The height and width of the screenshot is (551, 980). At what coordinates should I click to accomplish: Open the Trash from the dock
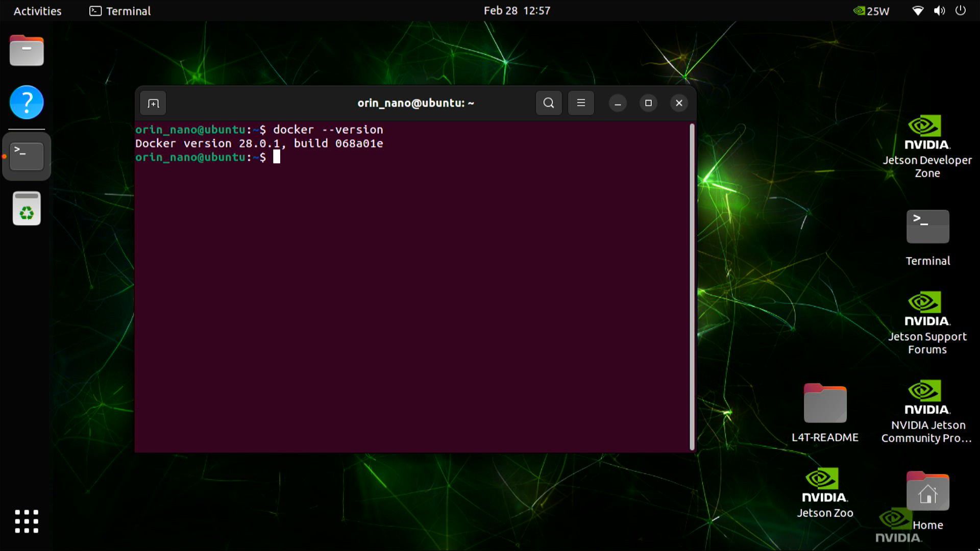(26, 208)
